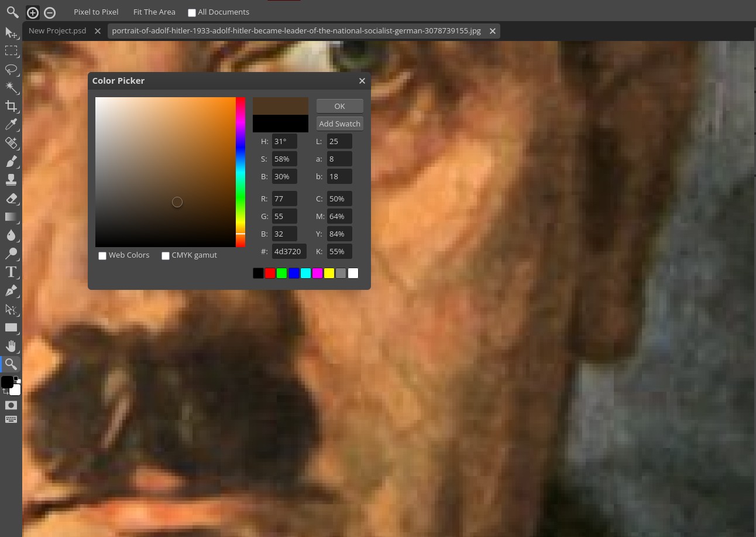Click Fit The Area option
Screen dimensions: 756x537
154,12
